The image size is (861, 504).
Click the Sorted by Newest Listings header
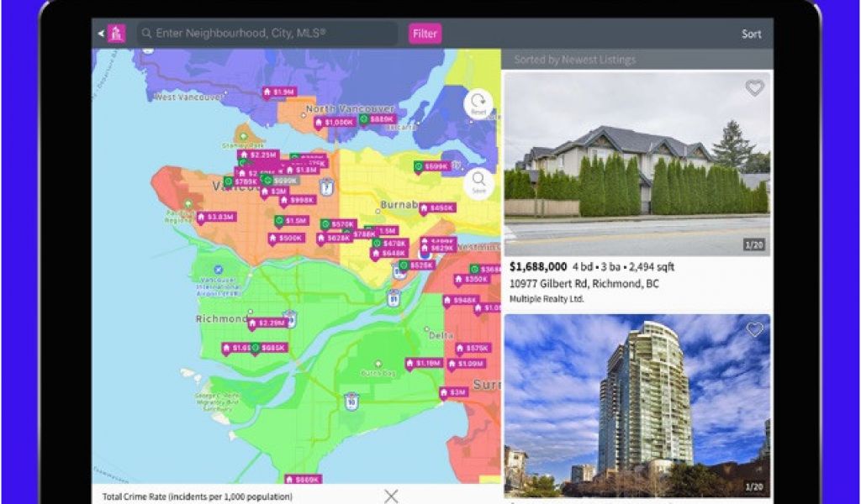pyautogui.click(x=575, y=60)
